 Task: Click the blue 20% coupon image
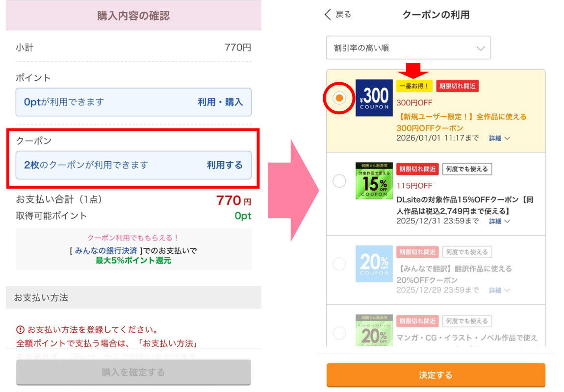click(374, 264)
